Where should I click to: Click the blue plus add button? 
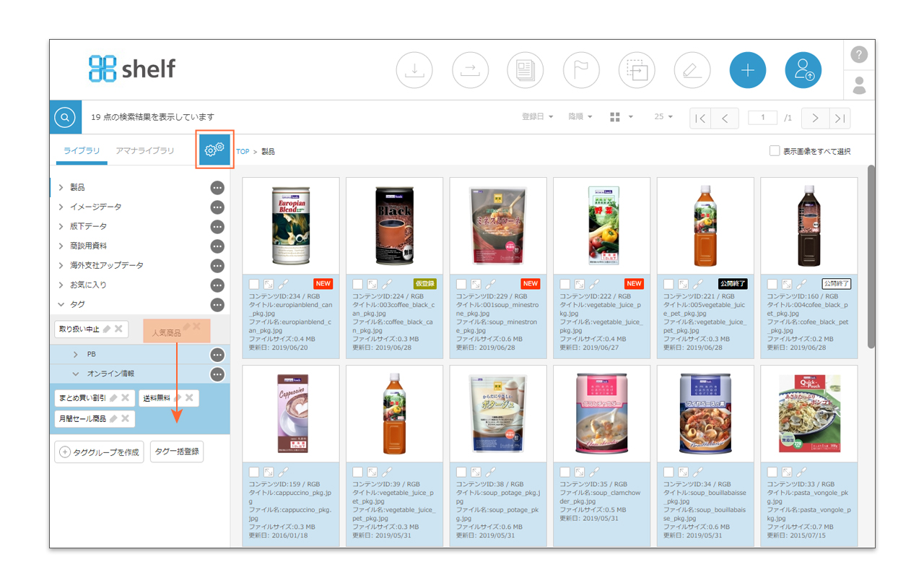(x=748, y=70)
